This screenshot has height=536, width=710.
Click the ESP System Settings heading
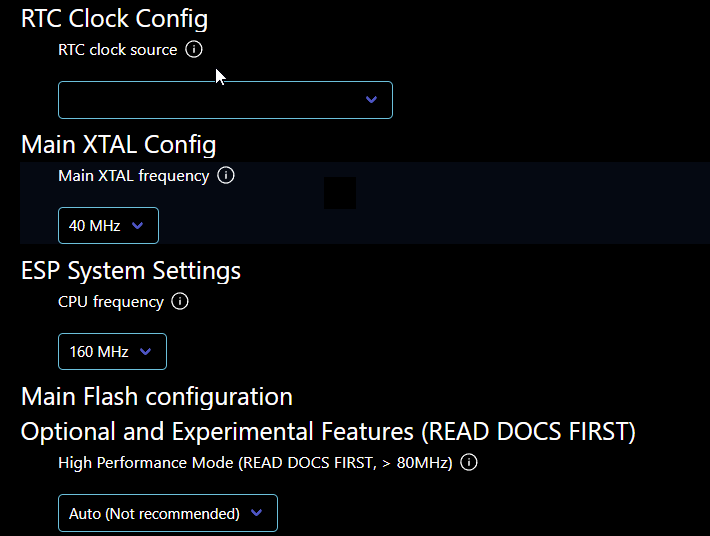tap(131, 271)
